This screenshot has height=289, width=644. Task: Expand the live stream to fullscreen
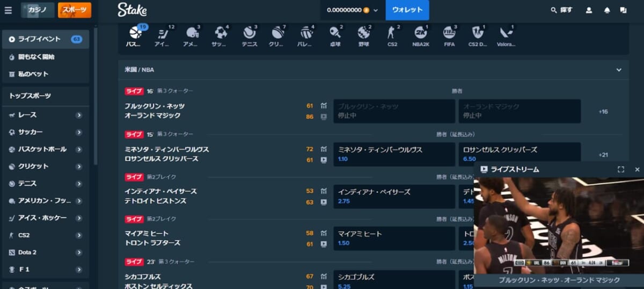[x=621, y=169]
